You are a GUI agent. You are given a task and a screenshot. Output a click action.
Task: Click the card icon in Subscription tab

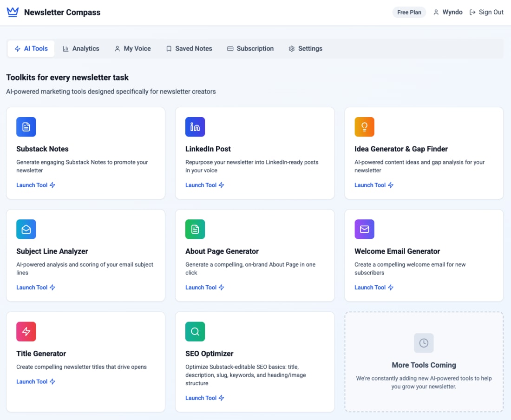pyautogui.click(x=230, y=48)
